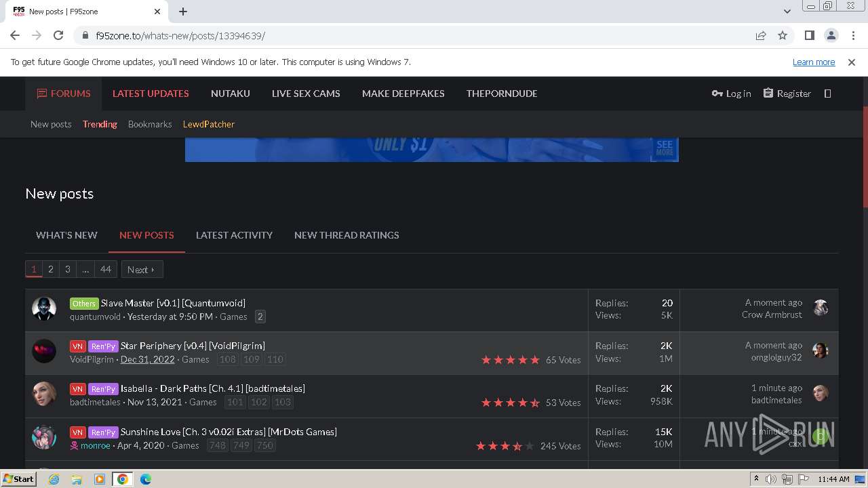Click the VoidPilgrim author avatar

pos(44,351)
